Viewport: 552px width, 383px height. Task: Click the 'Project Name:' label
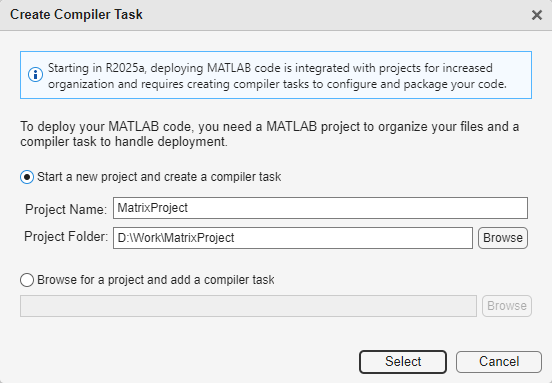66,209
